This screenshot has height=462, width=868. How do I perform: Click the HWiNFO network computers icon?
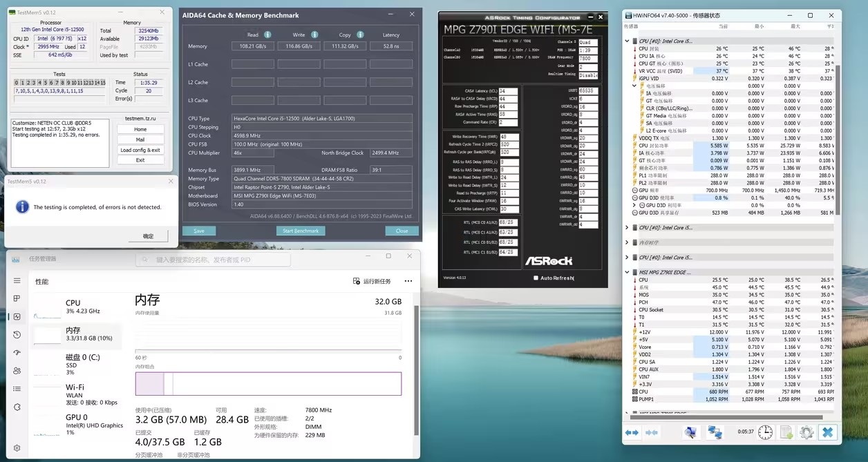coord(715,432)
